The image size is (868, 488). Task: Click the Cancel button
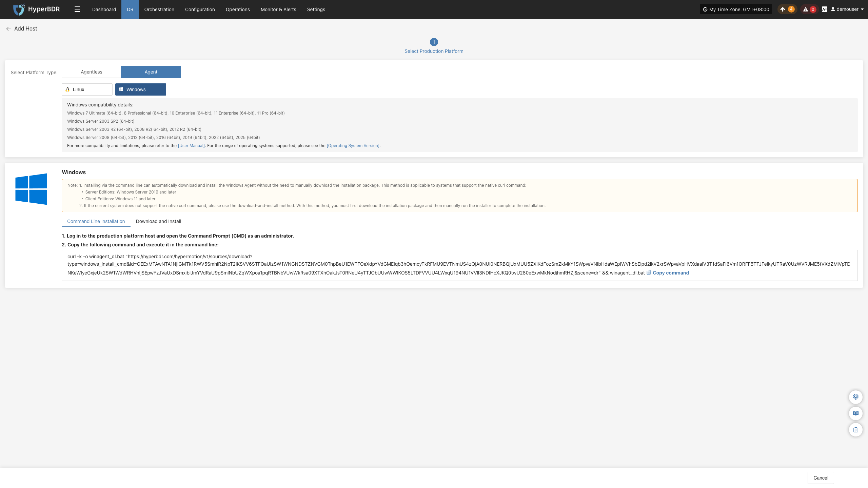pos(821,478)
